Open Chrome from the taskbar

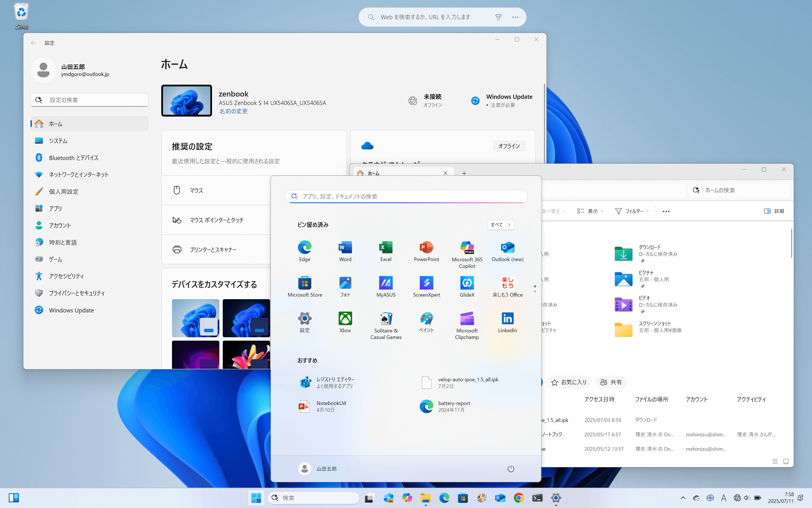tap(519, 498)
